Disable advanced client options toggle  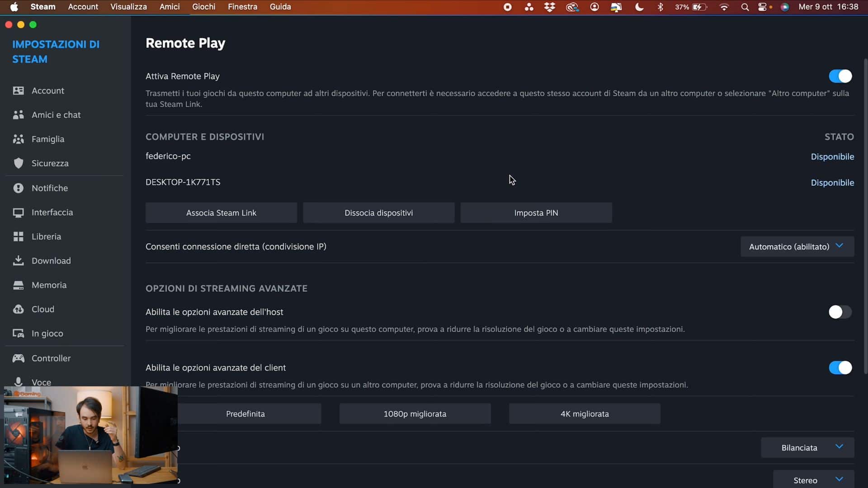(x=840, y=367)
